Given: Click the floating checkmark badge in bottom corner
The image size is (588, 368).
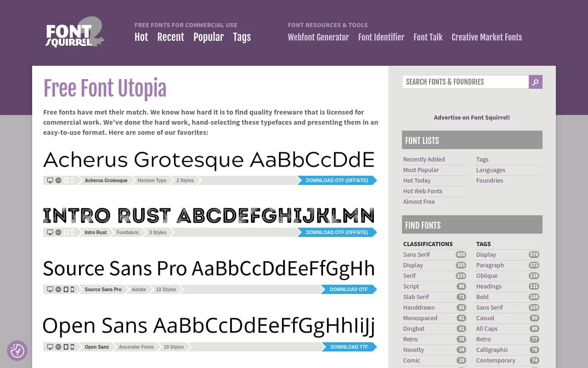Looking at the screenshot, I should pos(17,351).
